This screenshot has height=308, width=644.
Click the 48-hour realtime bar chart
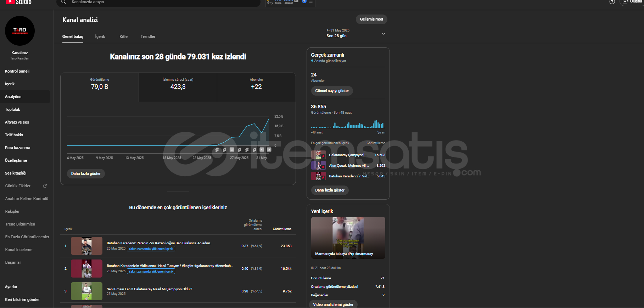point(348,124)
